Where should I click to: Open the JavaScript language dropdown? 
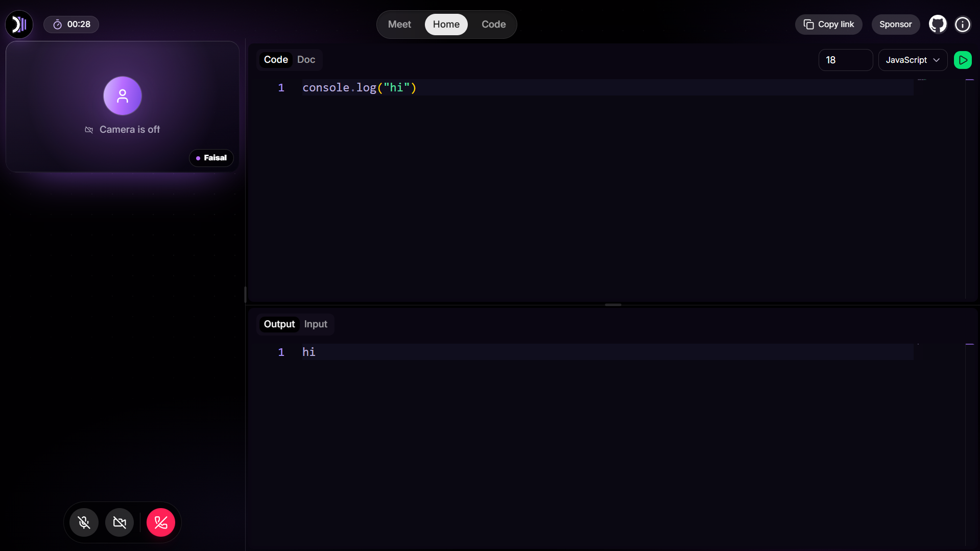pyautogui.click(x=913, y=60)
